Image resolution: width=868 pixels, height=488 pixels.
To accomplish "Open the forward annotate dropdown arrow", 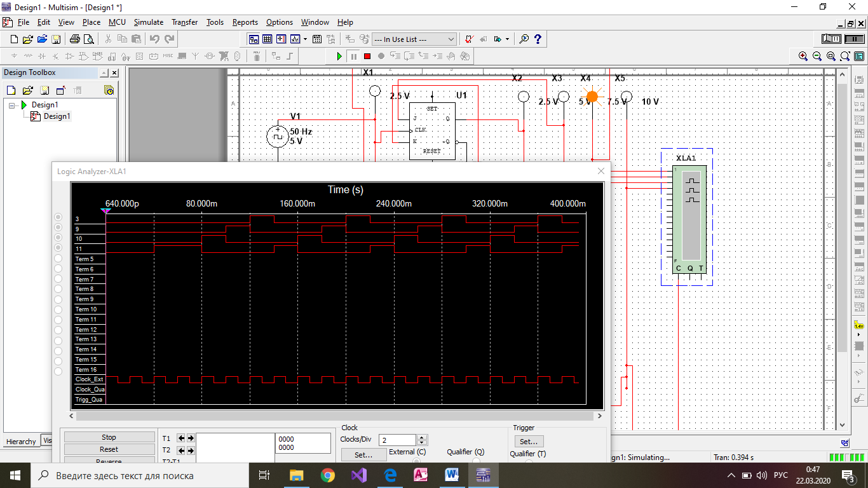I will click(x=507, y=39).
